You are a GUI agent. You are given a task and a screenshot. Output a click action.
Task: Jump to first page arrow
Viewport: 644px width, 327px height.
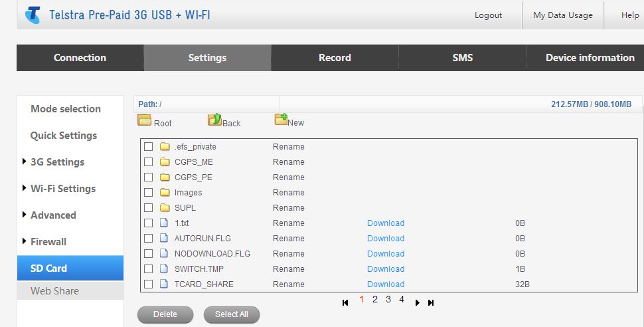coord(345,303)
